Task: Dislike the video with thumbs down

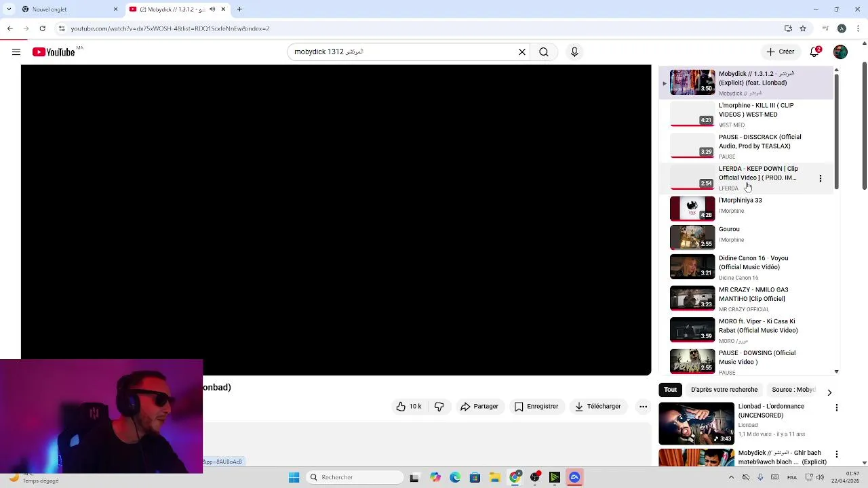Action: coord(439,407)
